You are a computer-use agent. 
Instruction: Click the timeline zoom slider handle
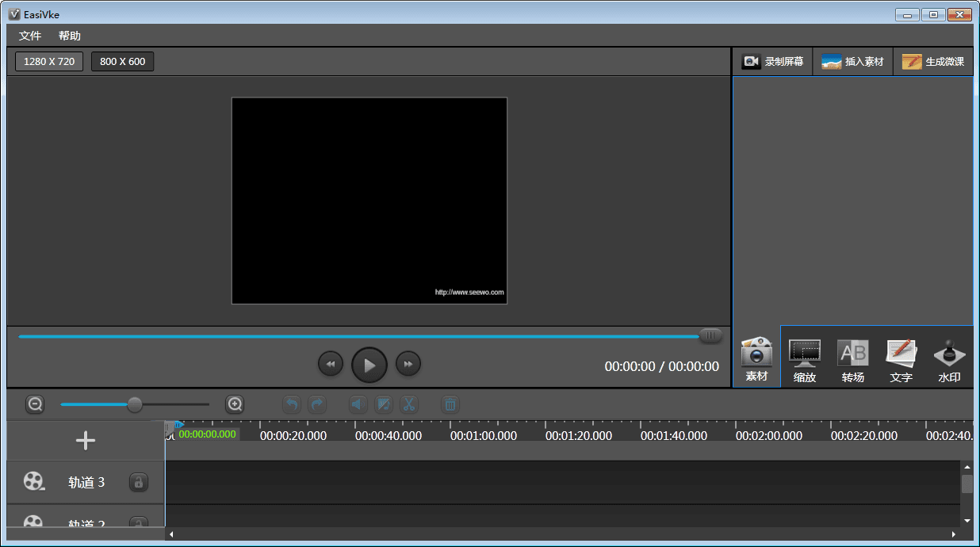point(135,404)
